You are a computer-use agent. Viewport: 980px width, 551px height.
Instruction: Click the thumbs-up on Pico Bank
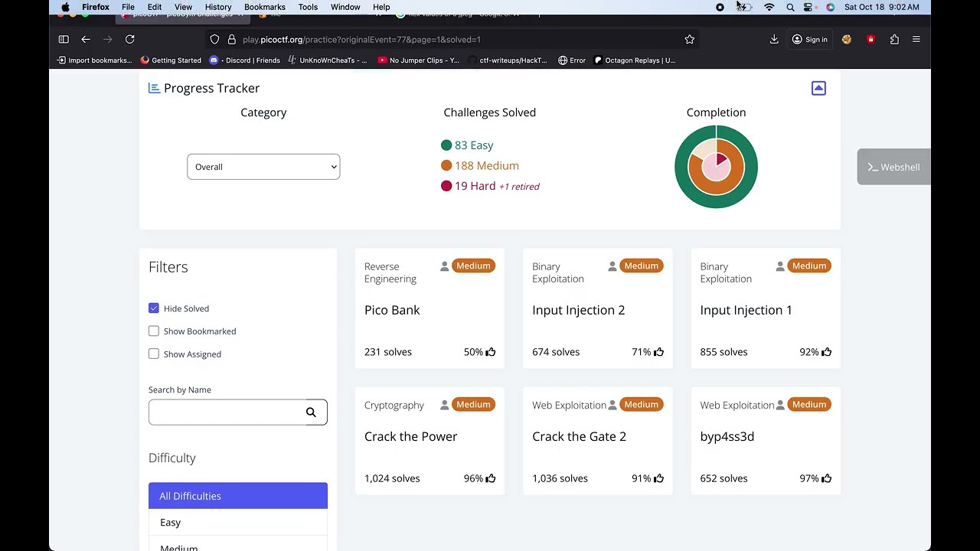(x=491, y=352)
